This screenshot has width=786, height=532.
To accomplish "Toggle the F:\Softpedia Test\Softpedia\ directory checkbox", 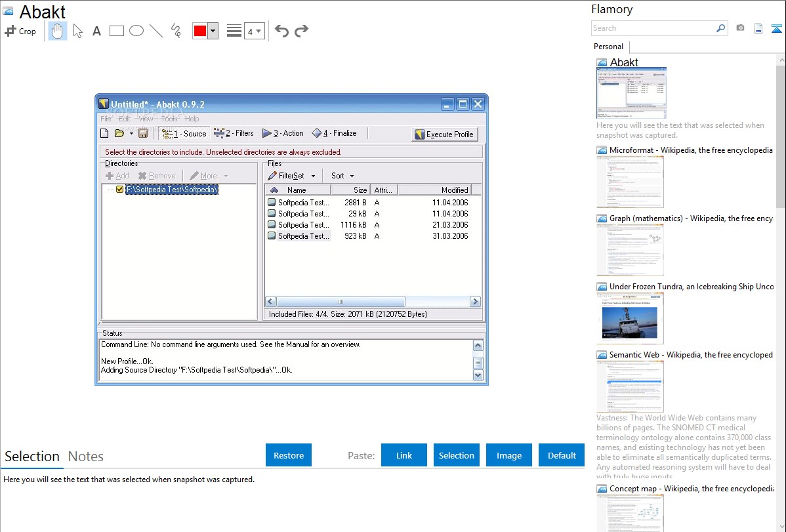I will [119, 190].
